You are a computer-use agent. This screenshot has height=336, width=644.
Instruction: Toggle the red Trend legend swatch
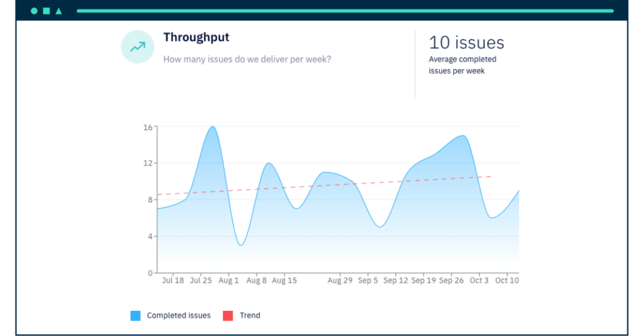pyautogui.click(x=228, y=315)
